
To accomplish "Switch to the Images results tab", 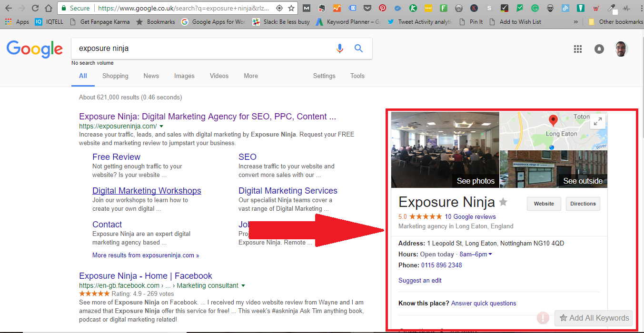I will (184, 76).
